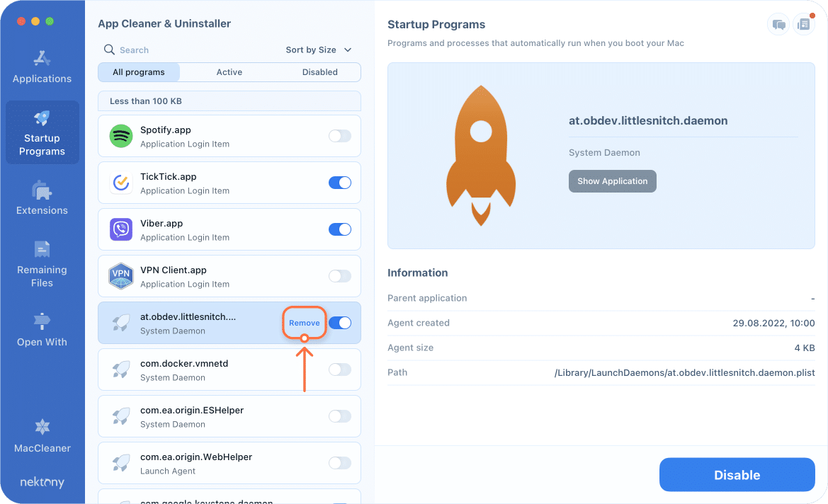Select the VPN Client.app row name
This screenshot has height=504, width=828.
pos(174,270)
